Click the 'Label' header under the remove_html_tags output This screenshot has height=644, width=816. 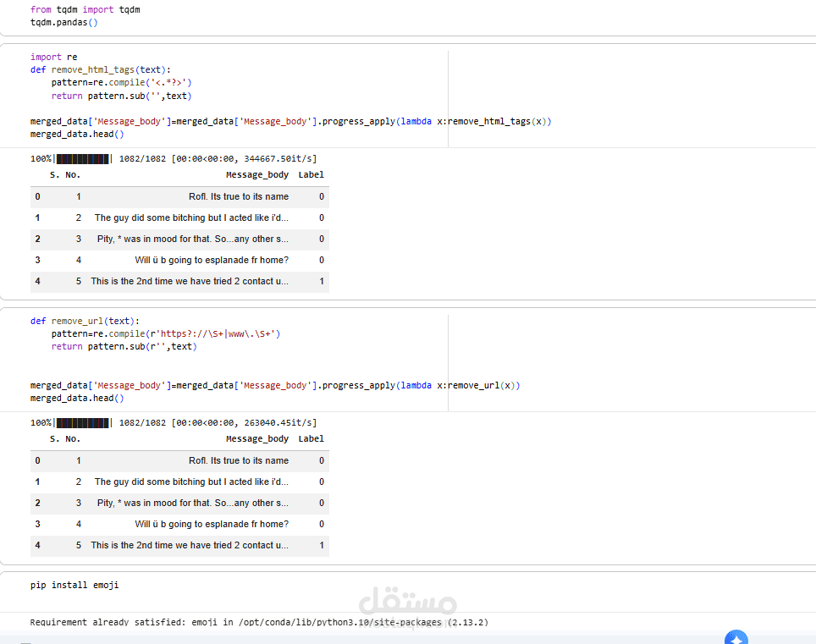click(312, 175)
